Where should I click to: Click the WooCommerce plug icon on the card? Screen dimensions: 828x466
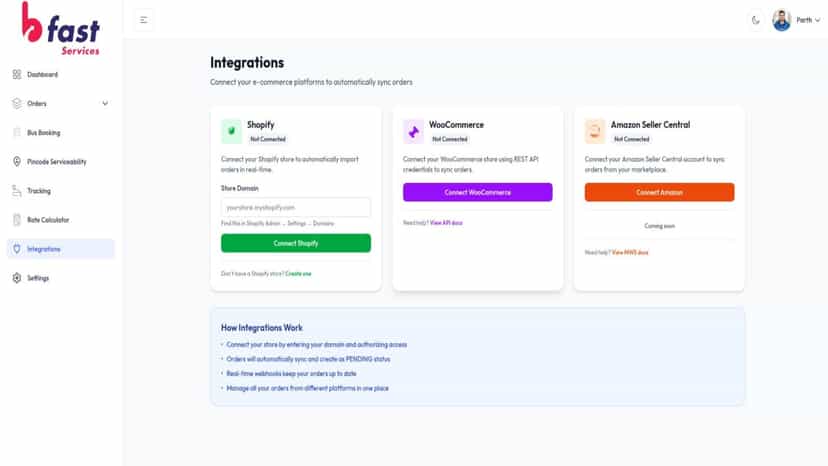coord(413,131)
